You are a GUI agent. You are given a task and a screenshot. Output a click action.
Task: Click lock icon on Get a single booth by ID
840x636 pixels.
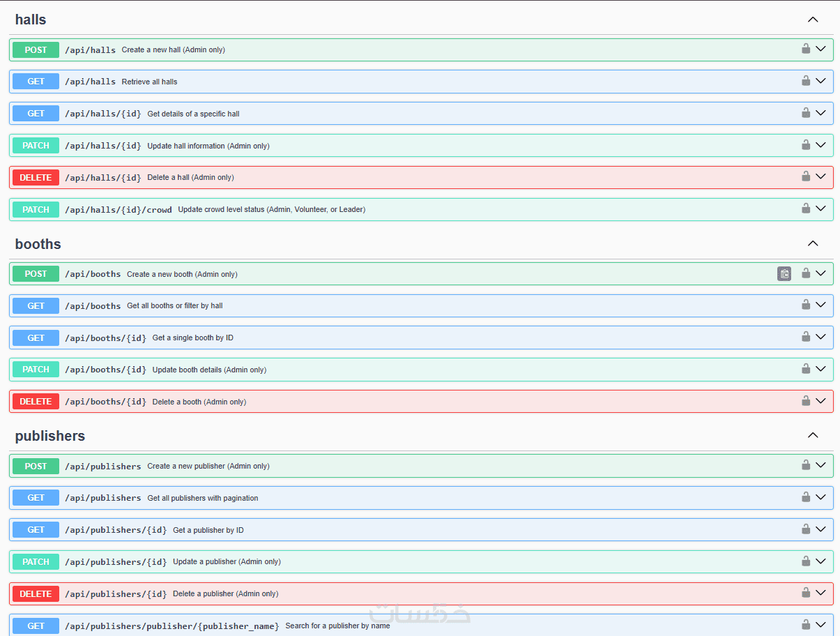click(x=806, y=337)
